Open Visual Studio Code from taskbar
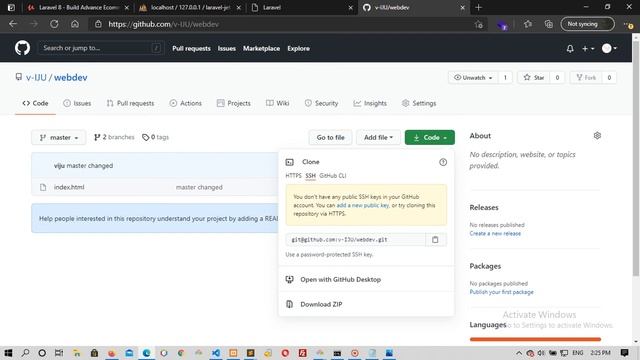 [216, 353]
